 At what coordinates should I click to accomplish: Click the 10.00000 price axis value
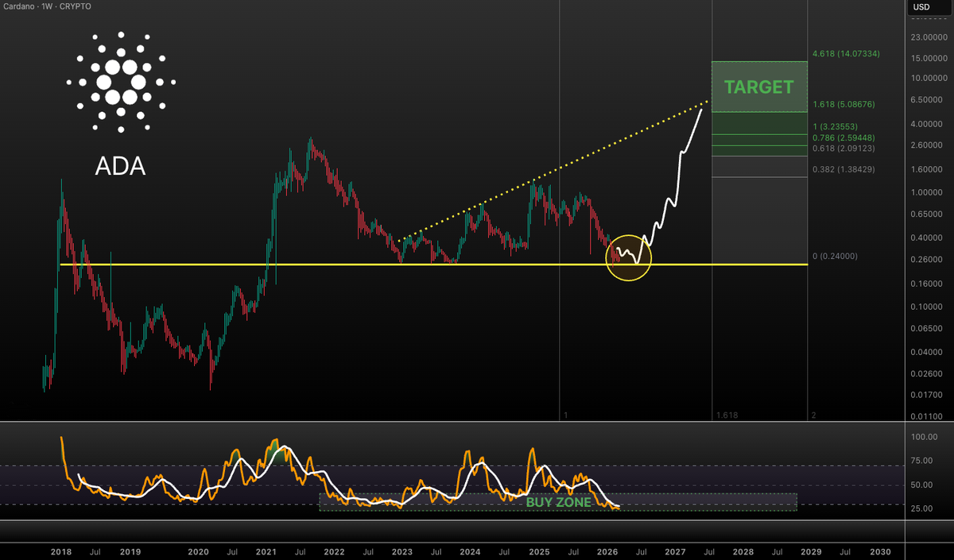[930, 78]
